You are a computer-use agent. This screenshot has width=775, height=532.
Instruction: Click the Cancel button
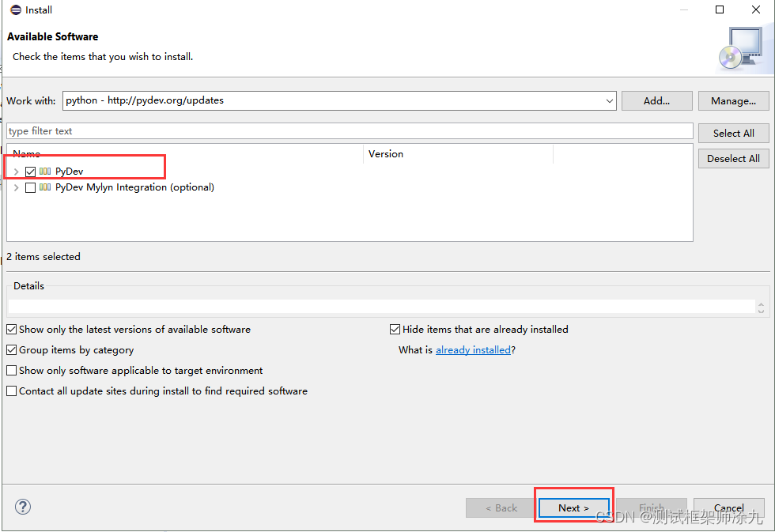tap(728, 507)
